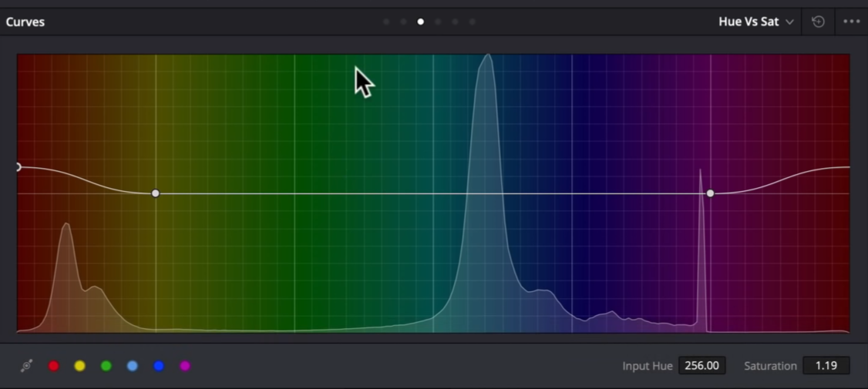Open the three-dot curves options menu

[x=851, y=22]
